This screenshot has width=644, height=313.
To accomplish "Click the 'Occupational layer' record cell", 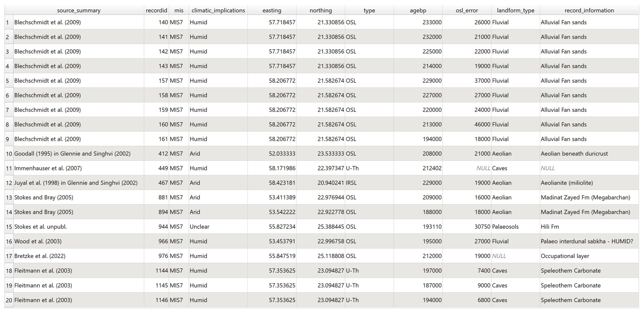I will point(565,256).
